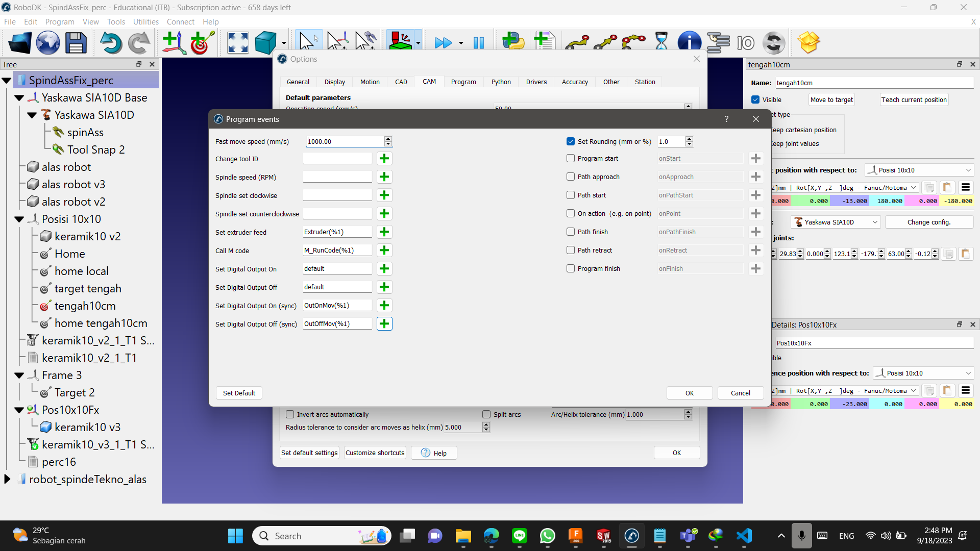Click the pause simulation icon
980x551 pixels.
click(478, 43)
